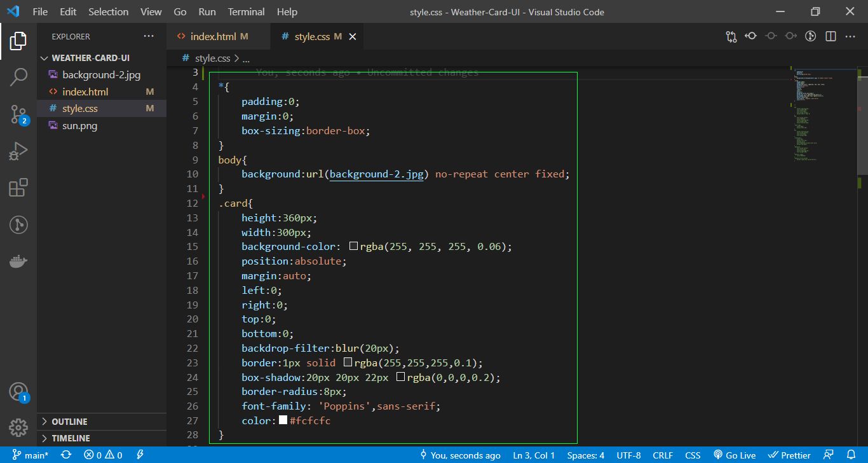Viewport: 868px width, 463px height.
Task: Click the feedback icon in status bar
Action: coord(828,455)
